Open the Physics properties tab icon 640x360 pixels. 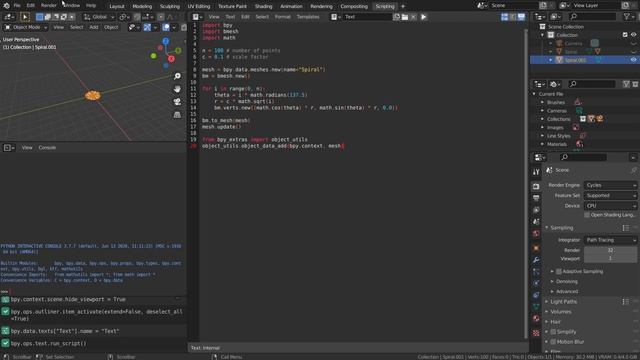(x=536, y=283)
